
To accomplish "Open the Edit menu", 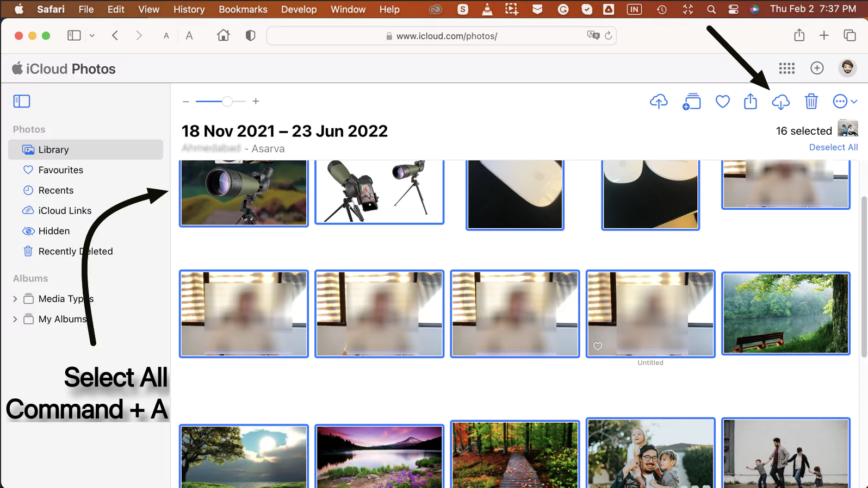I will [x=116, y=9].
